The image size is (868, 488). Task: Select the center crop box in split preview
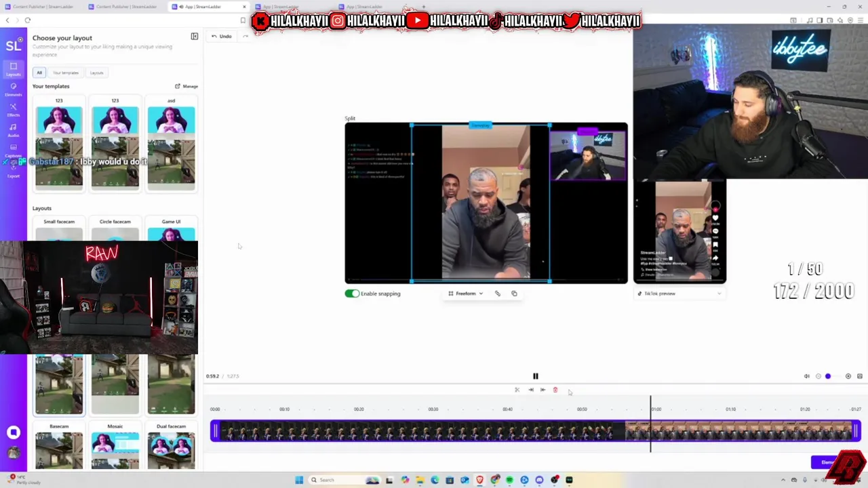pos(480,203)
